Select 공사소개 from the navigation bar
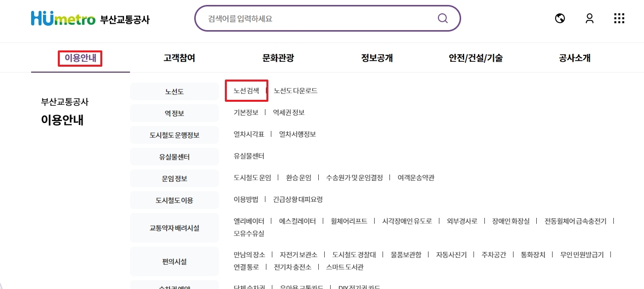The height and width of the screenshot is (289, 644). click(x=573, y=58)
